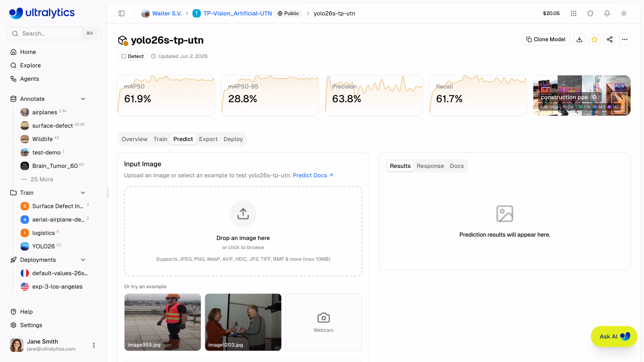Viewport: 644px width, 362px height.
Task: Switch to Overview tab
Action: click(135, 139)
